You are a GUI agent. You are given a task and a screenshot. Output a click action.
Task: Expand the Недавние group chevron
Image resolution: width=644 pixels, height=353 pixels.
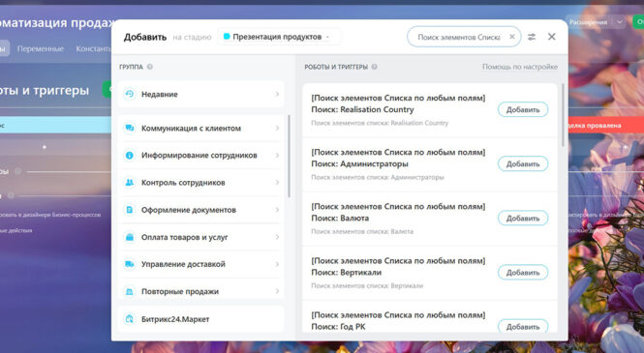click(x=277, y=95)
